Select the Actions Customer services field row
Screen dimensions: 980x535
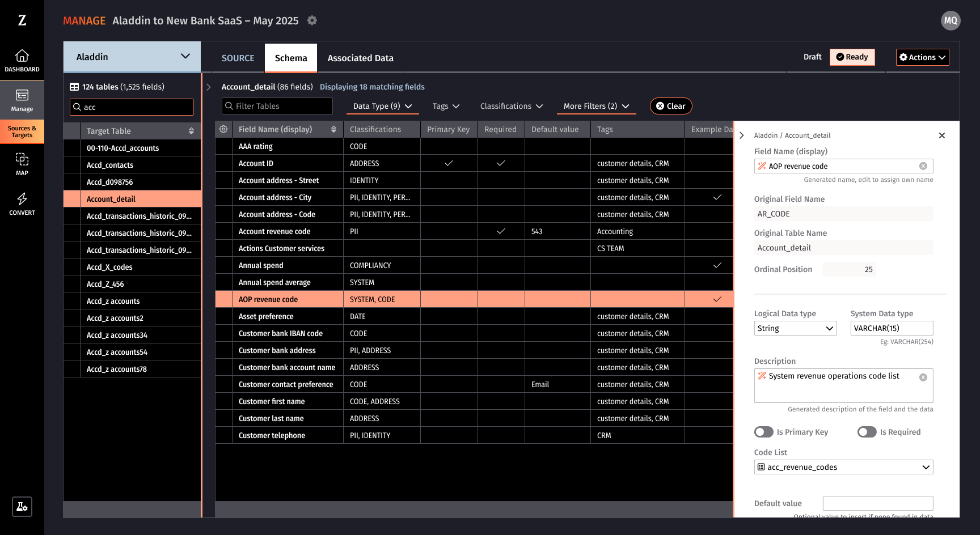tap(474, 248)
